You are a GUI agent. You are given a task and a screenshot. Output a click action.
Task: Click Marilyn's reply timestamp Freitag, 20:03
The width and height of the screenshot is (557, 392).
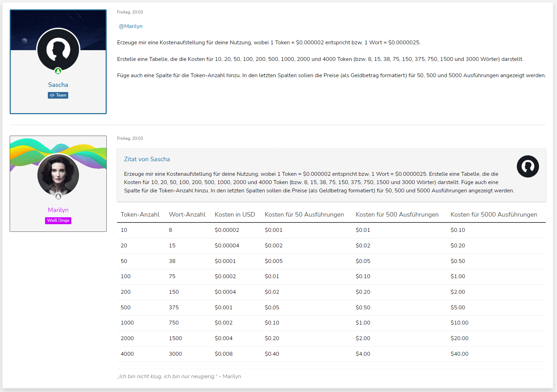click(130, 138)
